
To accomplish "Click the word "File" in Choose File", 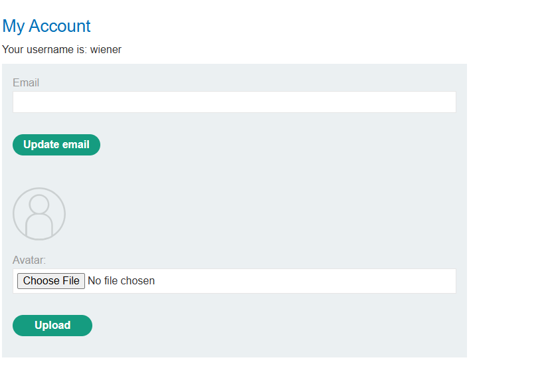I will point(71,281).
